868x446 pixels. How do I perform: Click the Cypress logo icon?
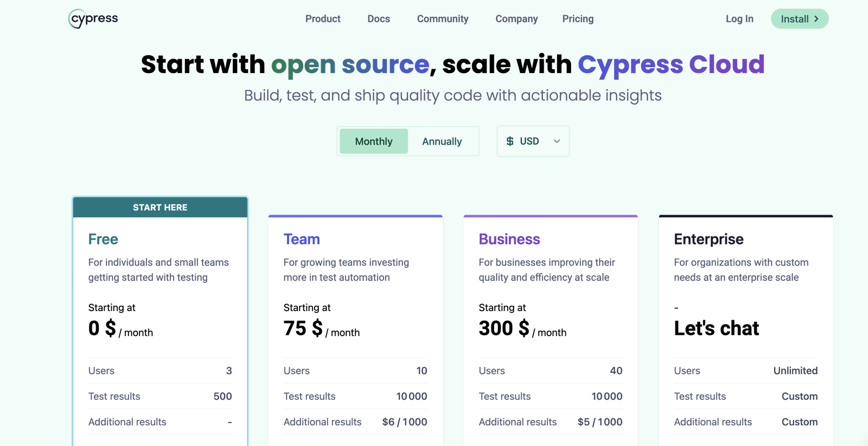click(x=93, y=18)
